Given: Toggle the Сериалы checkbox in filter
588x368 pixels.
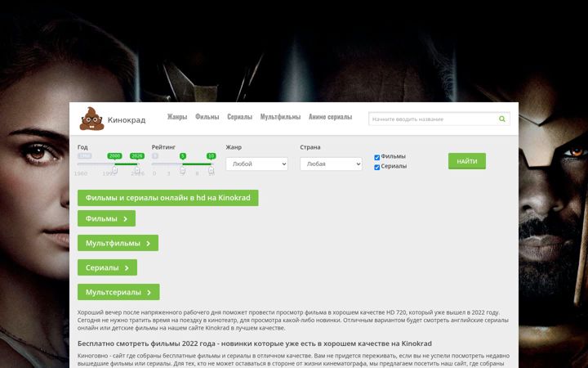Looking at the screenshot, I should pos(376,167).
